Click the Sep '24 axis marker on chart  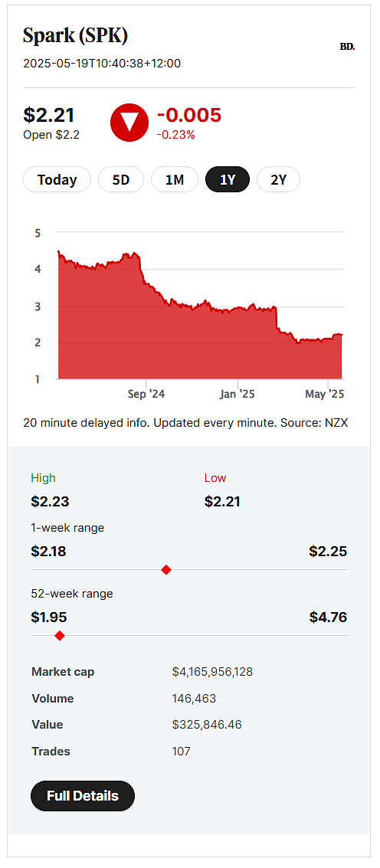coord(146,394)
